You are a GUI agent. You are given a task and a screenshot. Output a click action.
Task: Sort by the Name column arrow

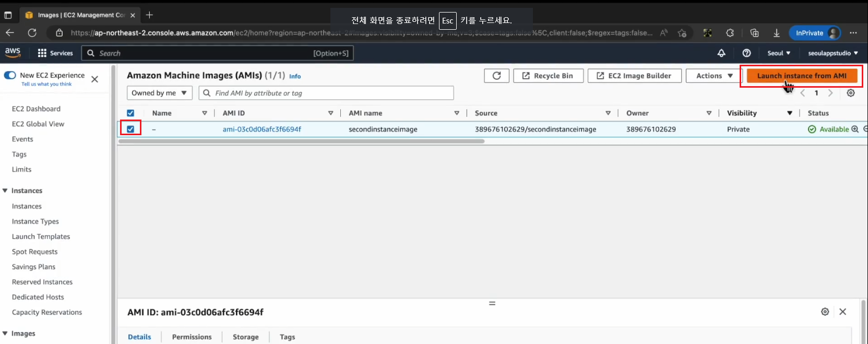[205, 113]
